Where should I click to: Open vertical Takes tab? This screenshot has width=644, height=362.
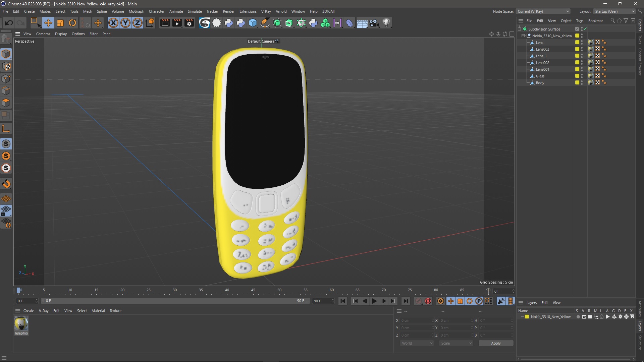(640, 40)
